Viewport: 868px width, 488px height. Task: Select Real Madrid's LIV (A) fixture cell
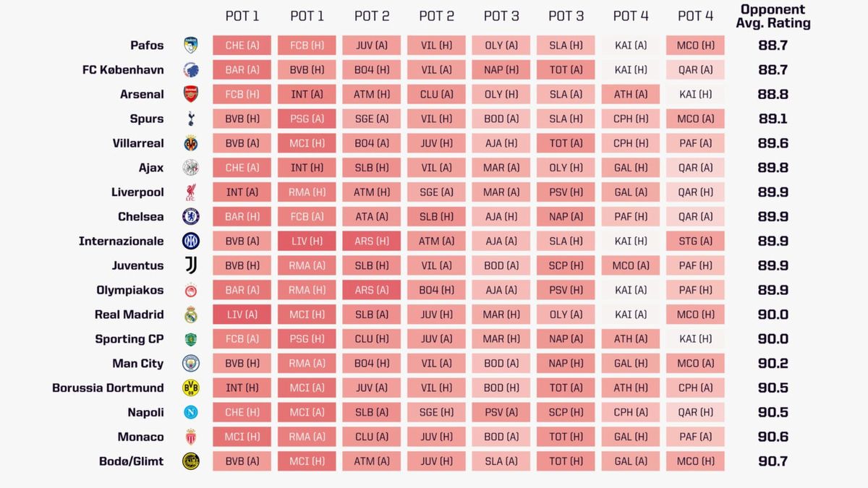[242, 314]
